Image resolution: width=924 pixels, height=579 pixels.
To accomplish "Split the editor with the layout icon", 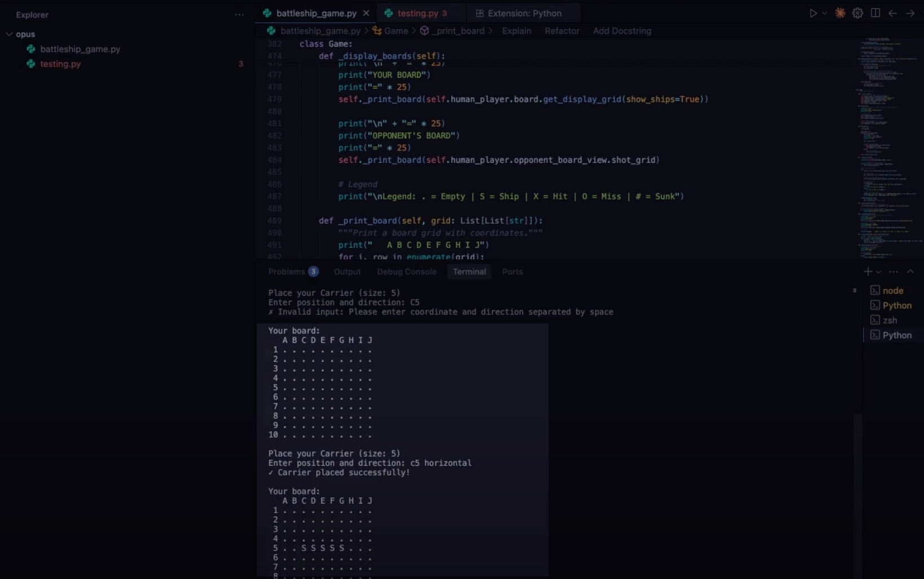I will 875,13.
